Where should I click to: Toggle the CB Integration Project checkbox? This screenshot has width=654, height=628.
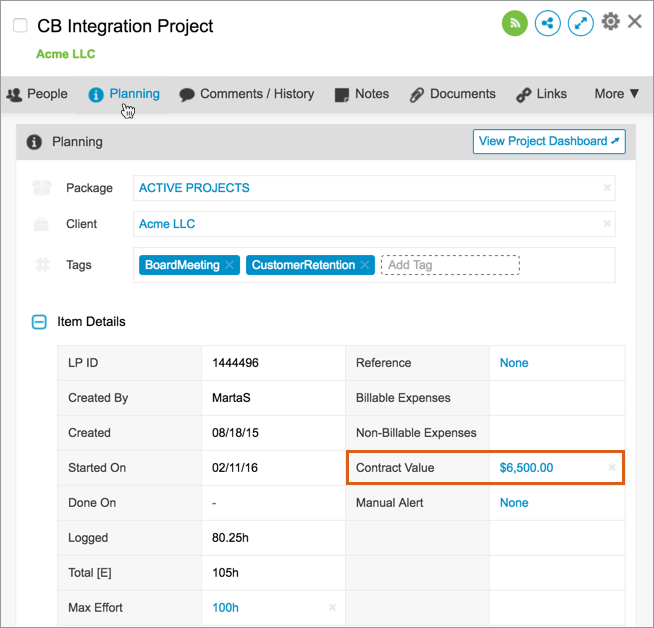pyautogui.click(x=20, y=26)
